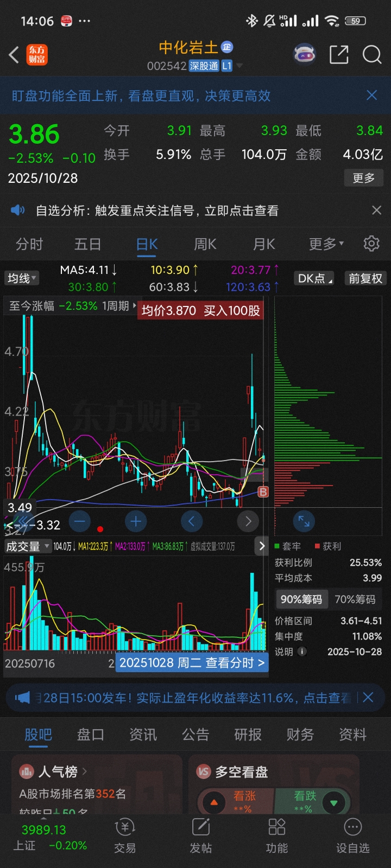Open 功能 in the bottom bar
The image size is (391, 868).
click(276, 836)
